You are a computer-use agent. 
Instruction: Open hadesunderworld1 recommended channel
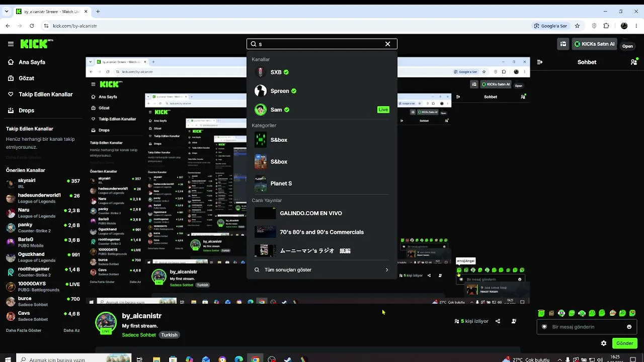coord(43,198)
